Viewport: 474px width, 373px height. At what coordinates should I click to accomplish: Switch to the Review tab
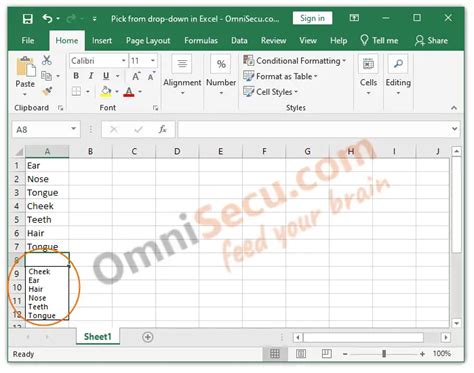point(273,41)
